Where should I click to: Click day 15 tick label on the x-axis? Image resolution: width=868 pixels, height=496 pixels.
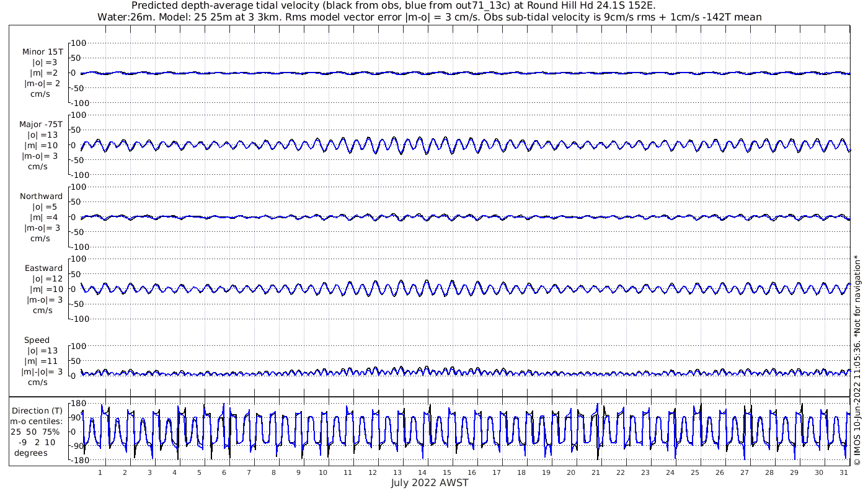(x=447, y=472)
